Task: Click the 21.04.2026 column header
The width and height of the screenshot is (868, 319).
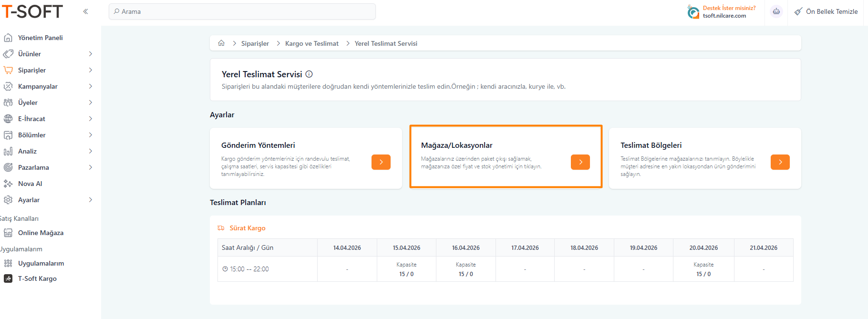Action: 764,247
